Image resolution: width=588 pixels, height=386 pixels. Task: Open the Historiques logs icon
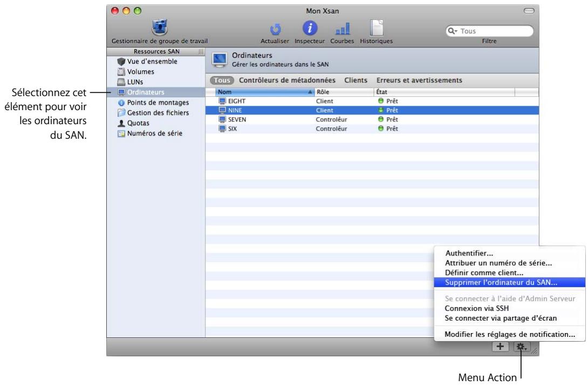(377, 28)
